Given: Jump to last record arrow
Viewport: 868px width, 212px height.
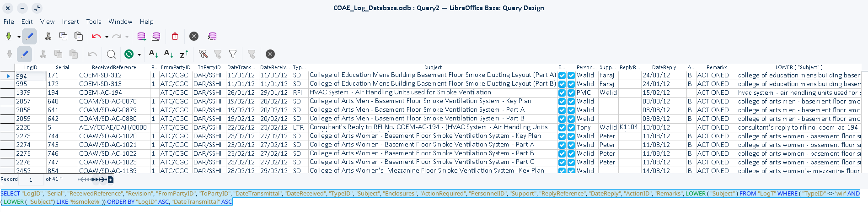Looking at the screenshot, I should point(102,179).
